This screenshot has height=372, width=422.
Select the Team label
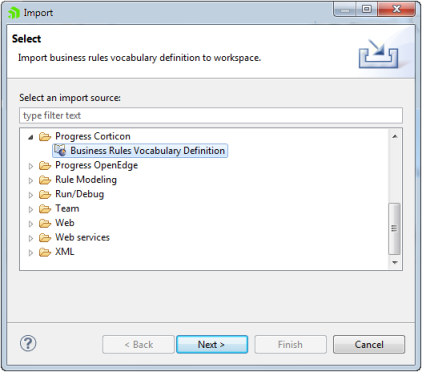click(x=67, y=209)
